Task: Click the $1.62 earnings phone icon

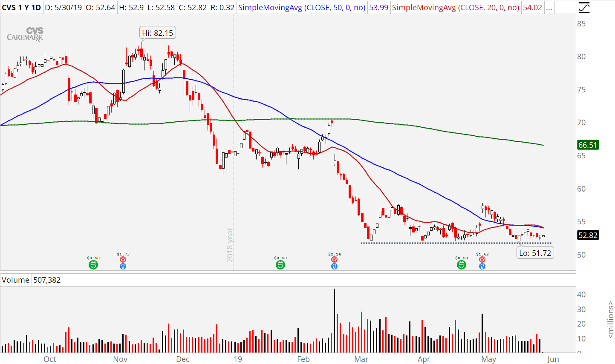Action: click(482, 259)
